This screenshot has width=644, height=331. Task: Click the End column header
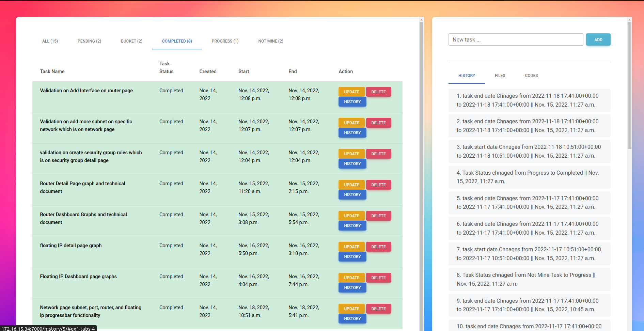pyautogui.click(x=293, y=72)
